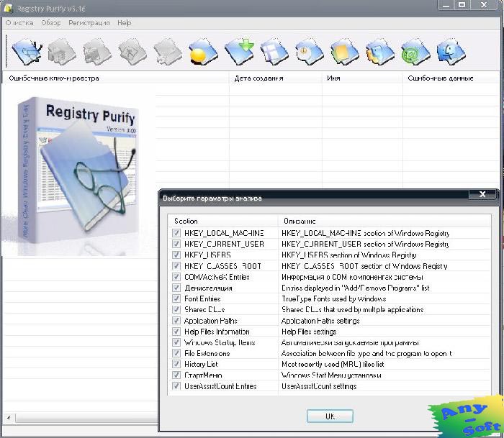This screenshot has height=438, width=504.
Task: Click the glasses scan registry toolbar icon
Action: coord(27,51)
